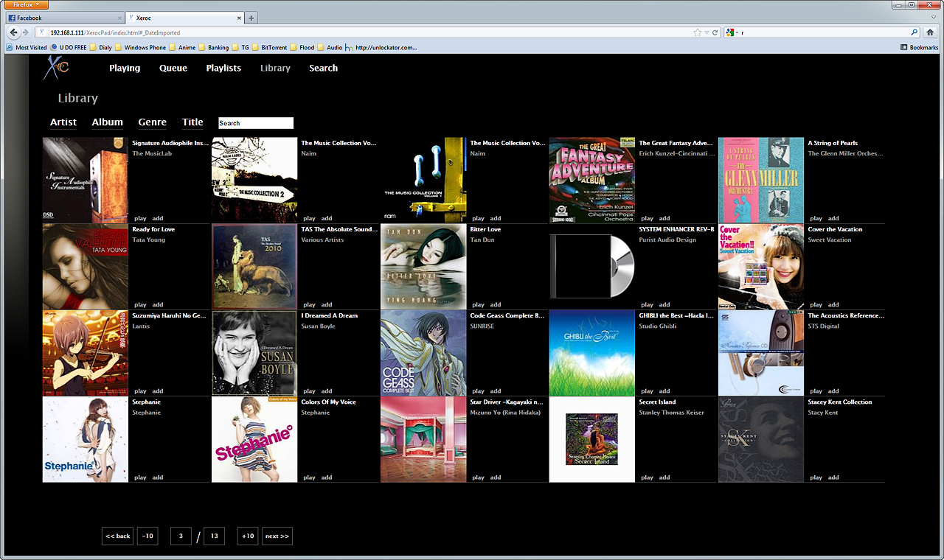The height and width of the screenshot is (560, 944).
Task: Open the Playlists page
Action: [x=223, y=68]
